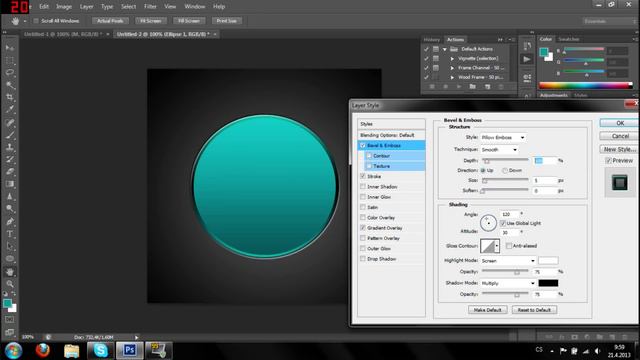The height and width of the screenshot is (360, 640).
Task: Open Skype from the taskbar
Action: [100, 350]
